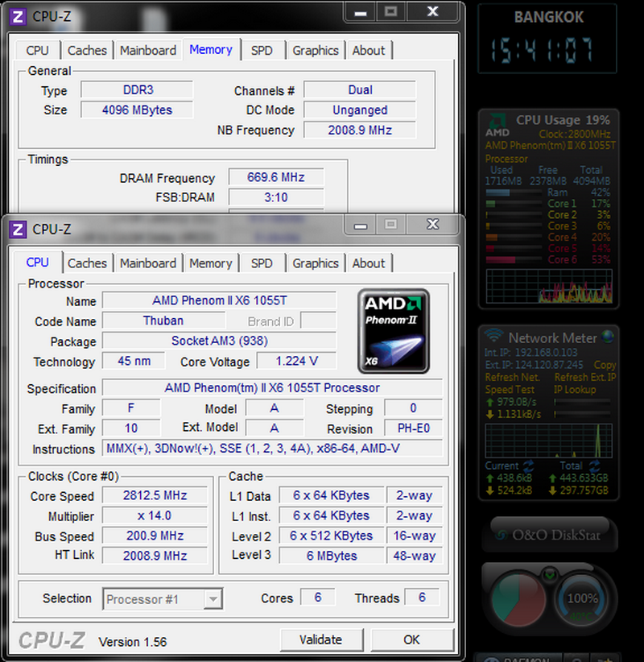644x662 pixels.
Task: Click the Technology value '45 nm'
Action: tap(134, 361)
